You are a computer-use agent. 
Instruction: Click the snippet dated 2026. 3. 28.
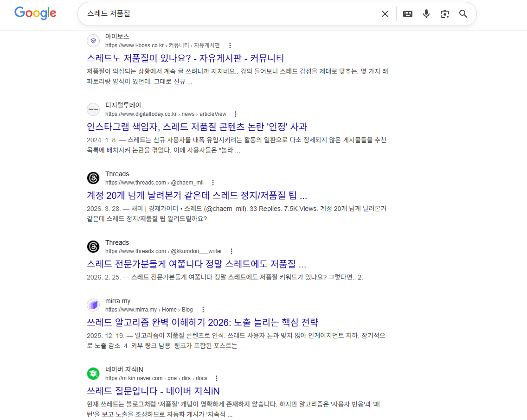coord(237,214)
